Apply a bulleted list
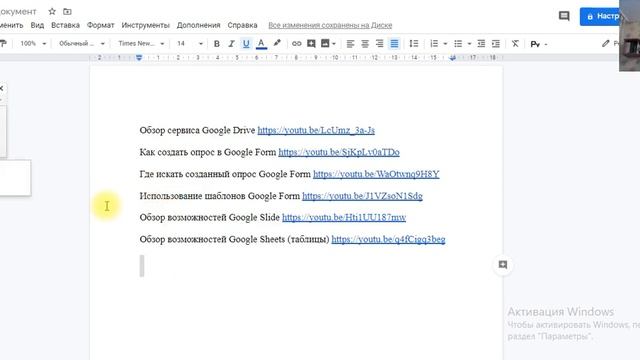The width and height of the screenshot is (640, 360). [458, 44]
